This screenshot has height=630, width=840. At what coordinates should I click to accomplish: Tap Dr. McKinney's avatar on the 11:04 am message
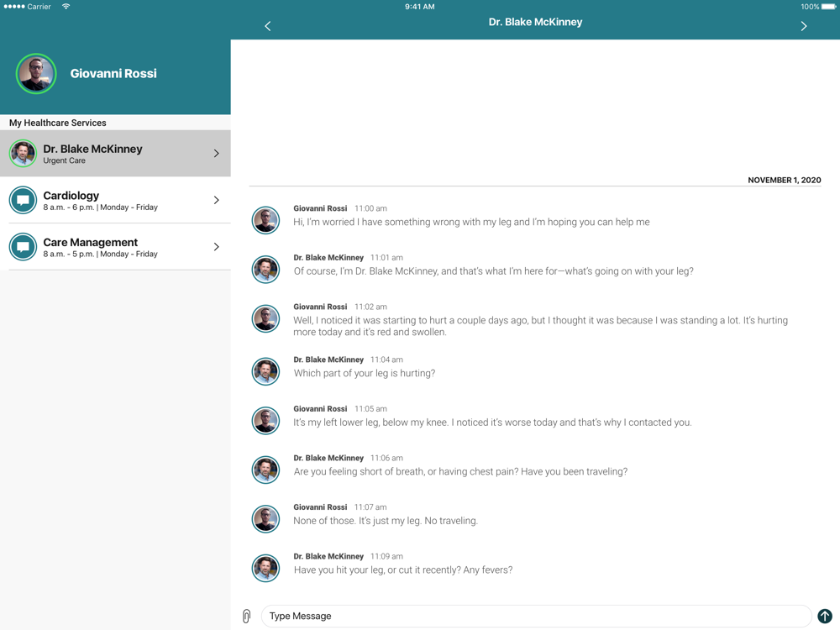tap(265, 371)
